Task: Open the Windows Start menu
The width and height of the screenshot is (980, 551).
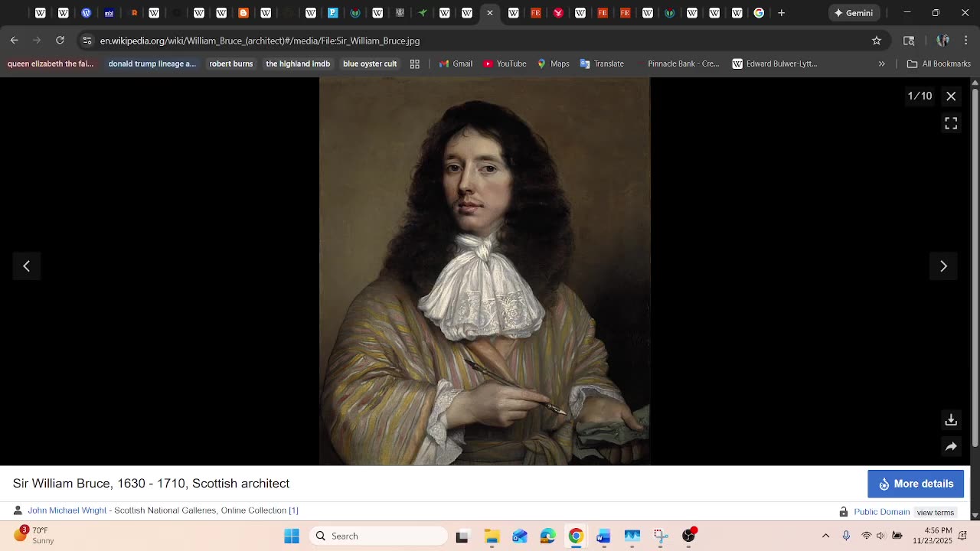Action: [x=292, y=536]
